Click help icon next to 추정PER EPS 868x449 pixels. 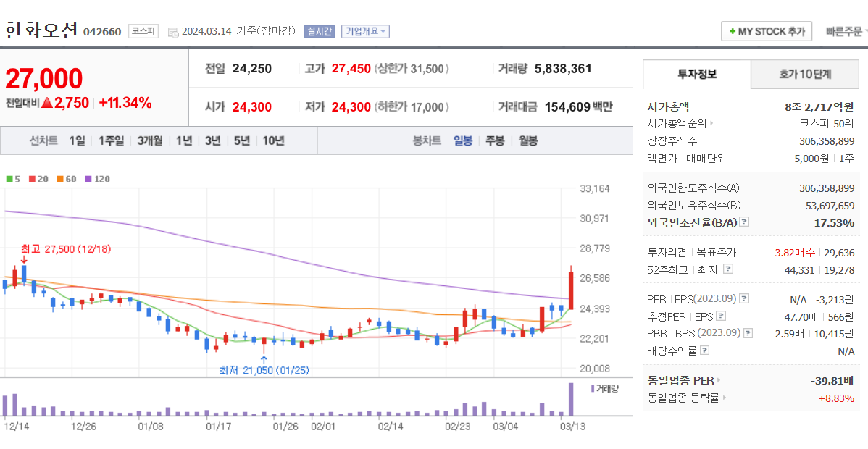pyautogui.click(x=721, y=316)
